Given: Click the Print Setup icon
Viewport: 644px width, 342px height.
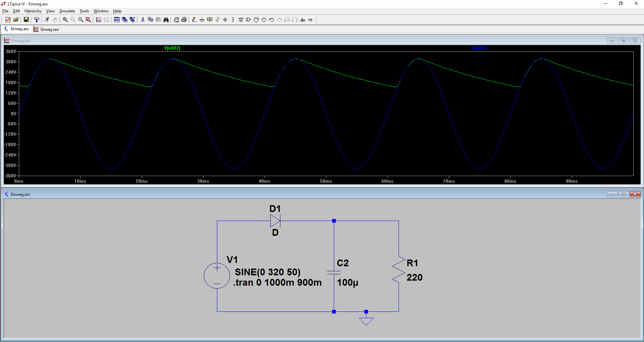Looking at the screenshot, I should (x=176, y=20).
